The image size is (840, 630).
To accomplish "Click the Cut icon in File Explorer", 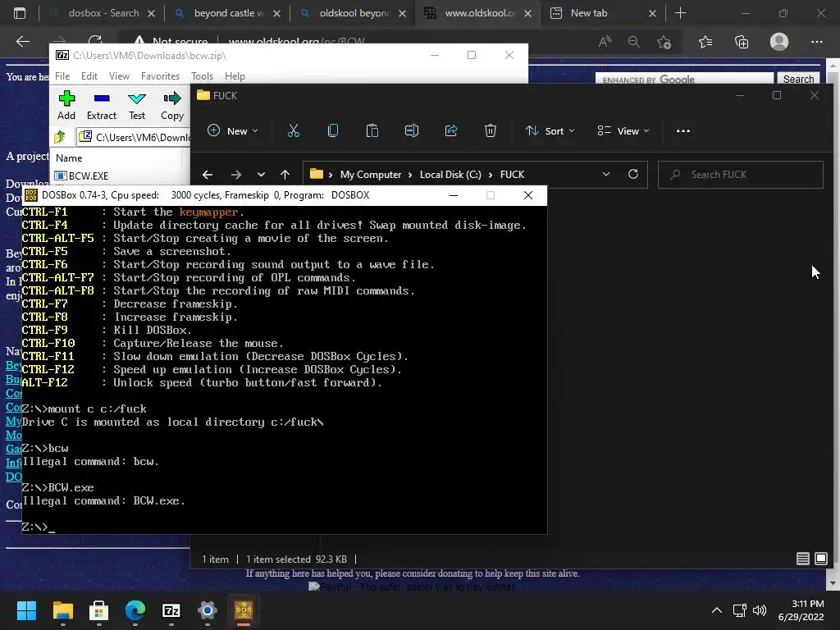I will click(x=293, y=130).
